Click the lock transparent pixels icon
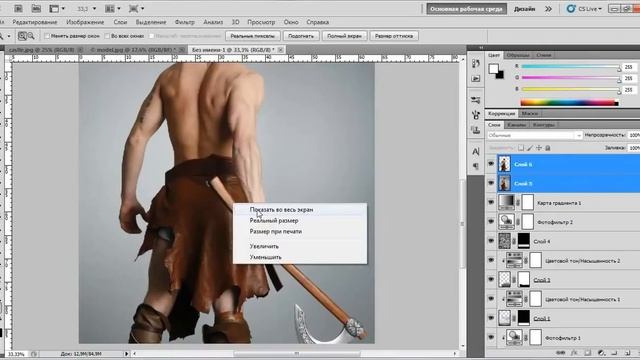The image size is (640, 360). coord(521,148)
